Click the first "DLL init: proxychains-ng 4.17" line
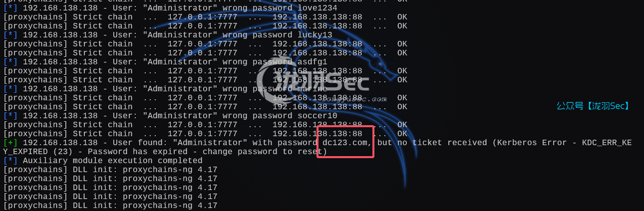Viewport: 644px width, 211px height. (110, 170)
